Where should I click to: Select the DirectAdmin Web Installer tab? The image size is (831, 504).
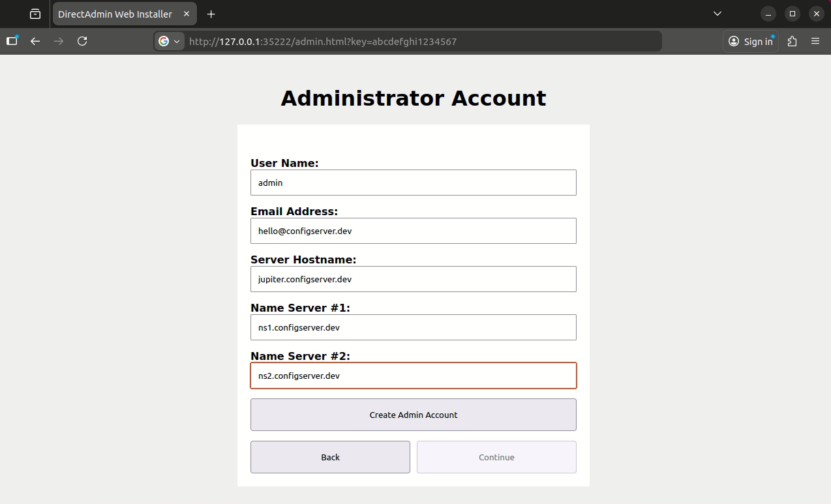pyautogui.click(x=114, y=13)
